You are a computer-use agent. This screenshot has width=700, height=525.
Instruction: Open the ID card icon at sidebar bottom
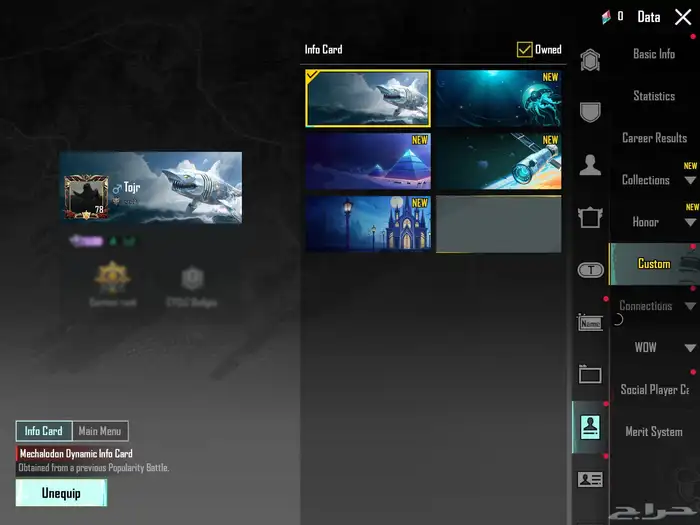(x=590, y=479)
